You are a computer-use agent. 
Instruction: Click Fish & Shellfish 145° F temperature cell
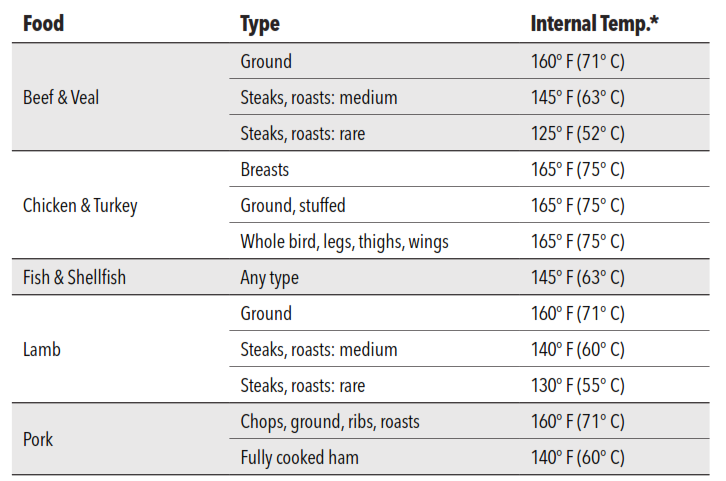tap(578, 277)
